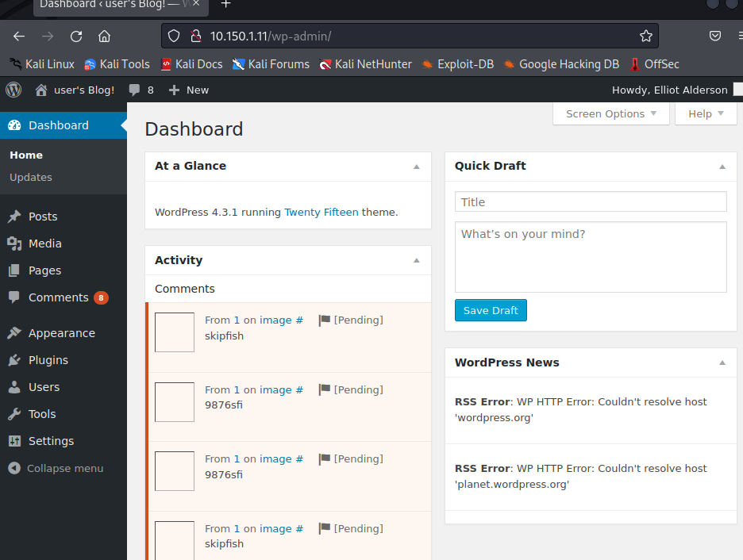
Task: Open a new browser tab
Action: tap(226, 4)
